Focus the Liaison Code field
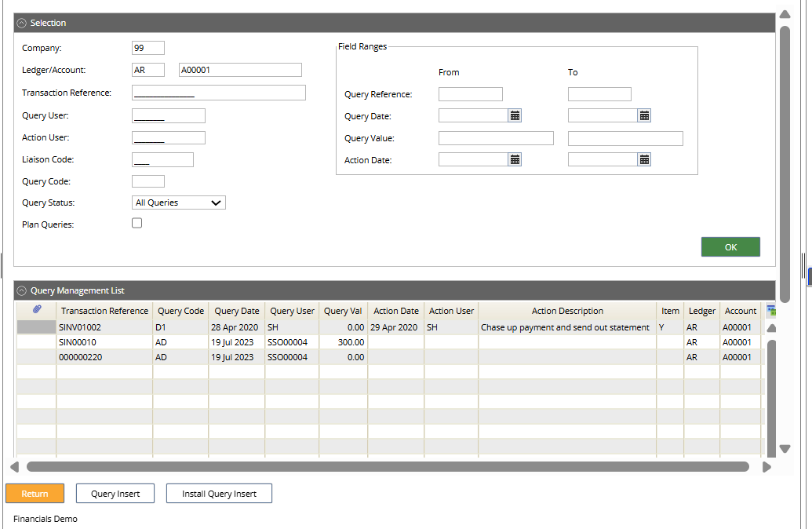812x529 pixels. 162,159
